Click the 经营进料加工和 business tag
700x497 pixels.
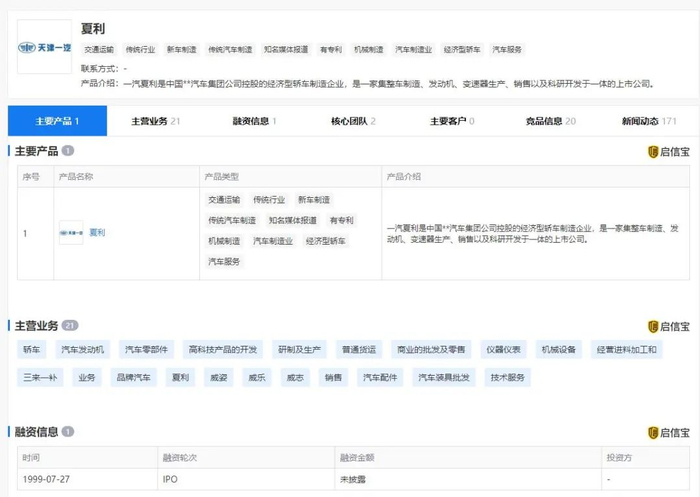click(x=627, y=349)
